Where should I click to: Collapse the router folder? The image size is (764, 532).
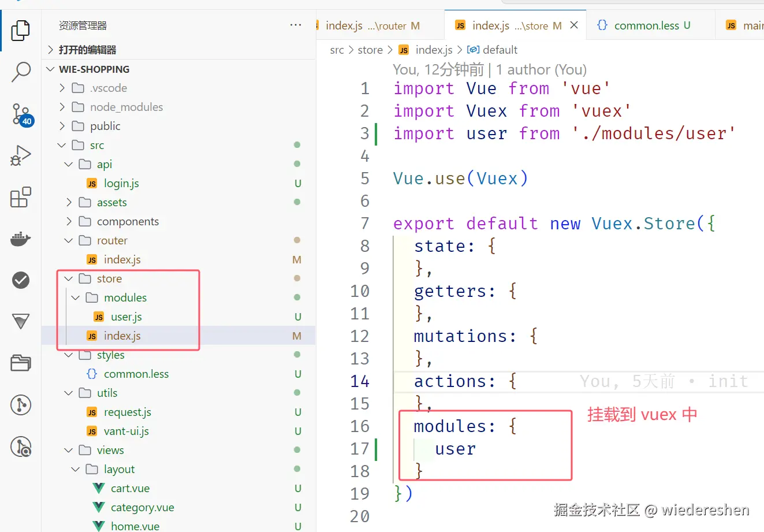pos(69,240)
